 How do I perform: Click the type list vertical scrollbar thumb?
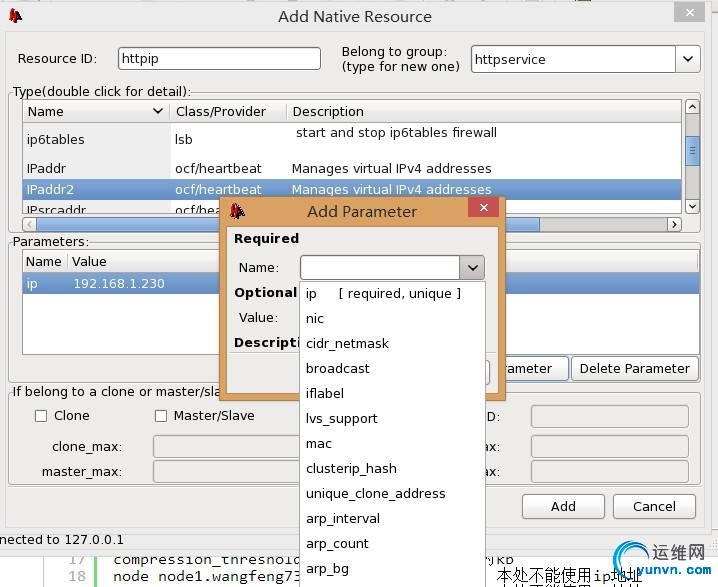[692, 151]
